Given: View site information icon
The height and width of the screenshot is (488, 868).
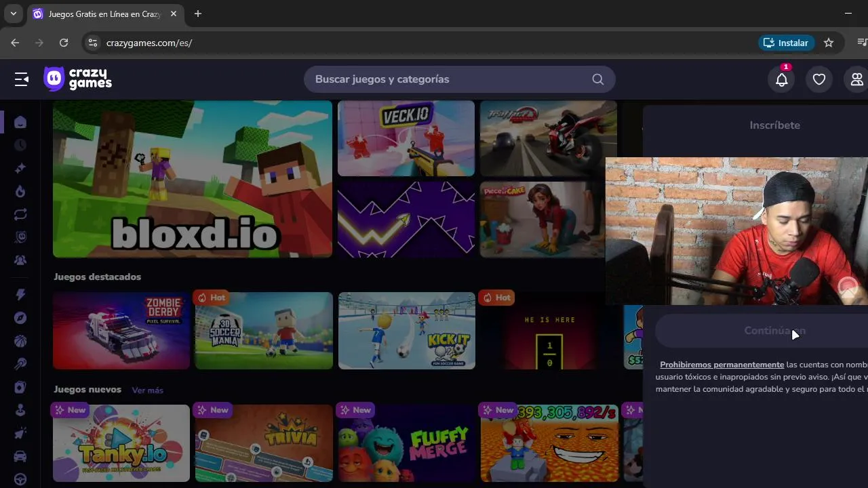Looking at the screenshot, I should click(93, 43).
